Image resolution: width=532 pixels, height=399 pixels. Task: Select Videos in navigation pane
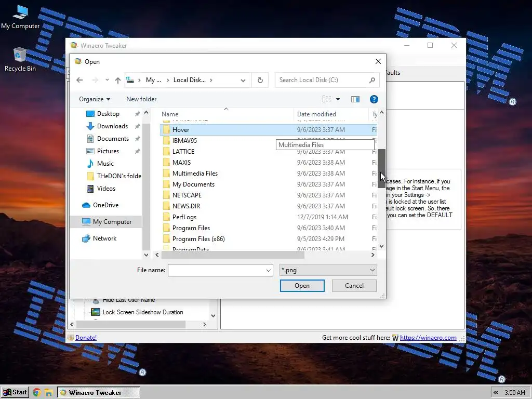coord(106,188)
